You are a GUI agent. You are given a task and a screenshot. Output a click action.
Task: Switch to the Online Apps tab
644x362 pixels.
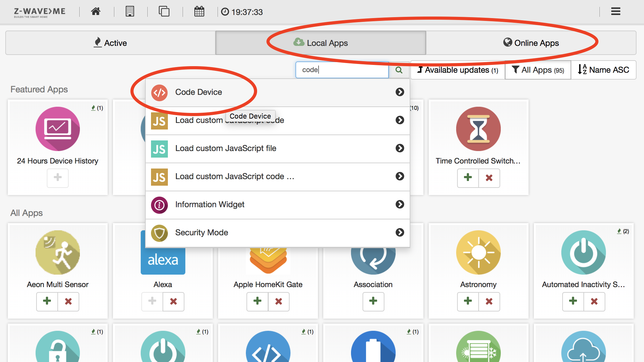531,43
